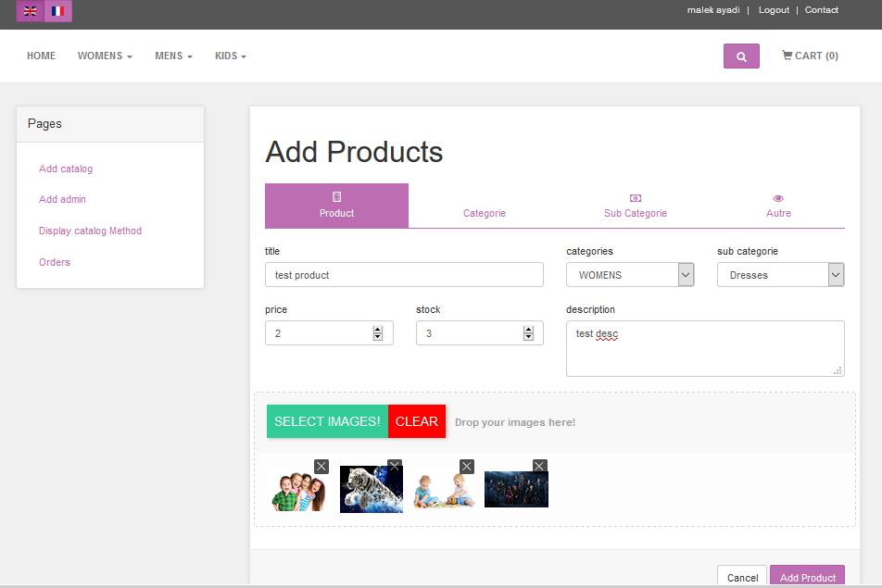Remove the smiling kids image
882x588 pixels.
(x=321, y=466)
